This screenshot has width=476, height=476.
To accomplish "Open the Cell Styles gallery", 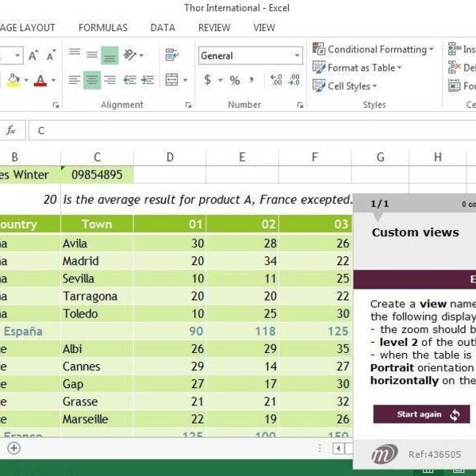I will (344, 86).
